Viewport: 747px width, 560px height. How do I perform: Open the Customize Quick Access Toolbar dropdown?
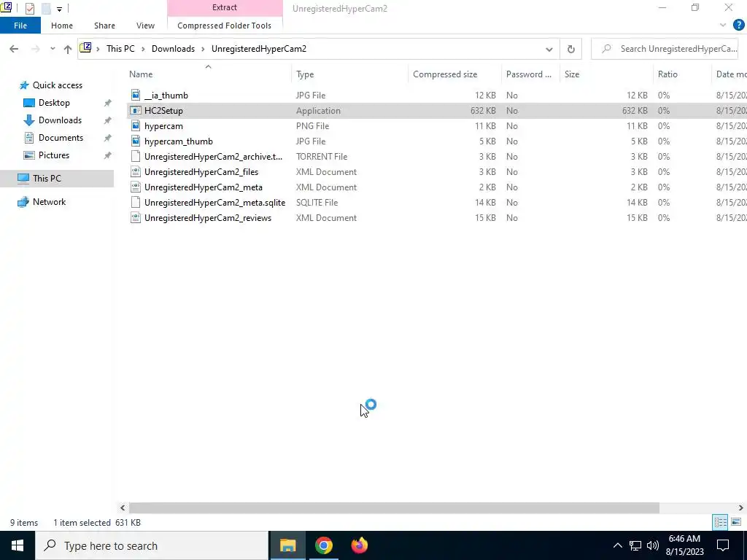coord(59,9)
